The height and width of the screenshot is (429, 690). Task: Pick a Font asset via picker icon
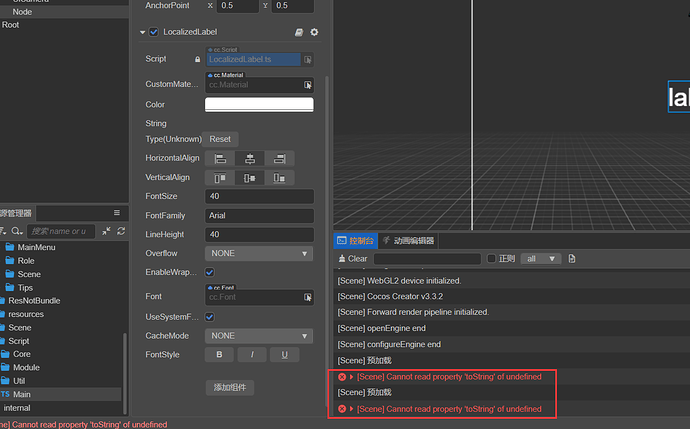coord(308,297)
